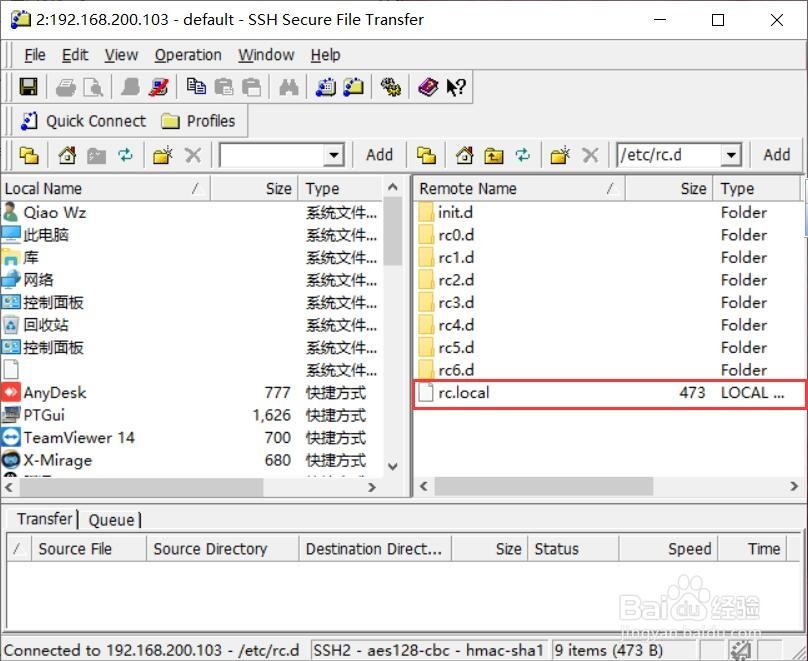
Task: Click the Add button for remote favorites
Action: [x=777, y=155]
